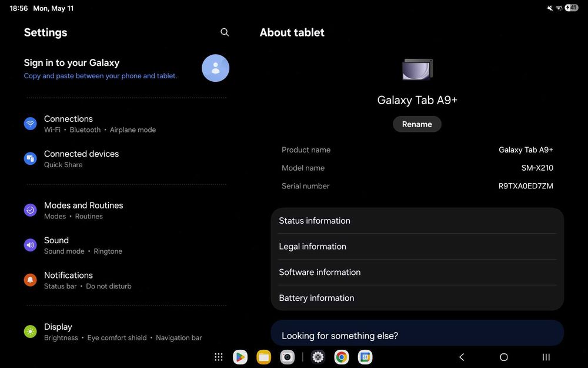Image resolution: width=588 pixels, height=368 pixels.
Task: Tap the Product name label
Action: click(x=306, y=150)
